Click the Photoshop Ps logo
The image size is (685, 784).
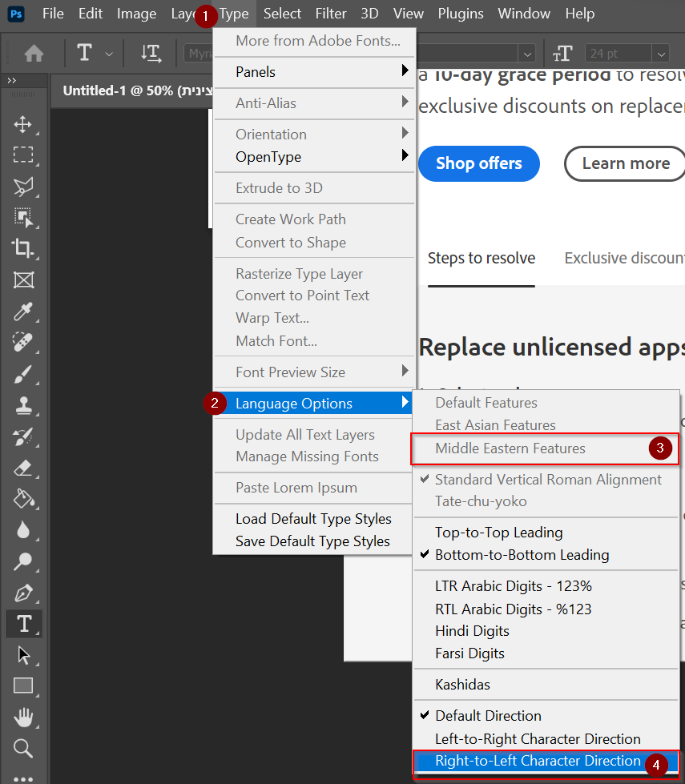coord(16,14)
